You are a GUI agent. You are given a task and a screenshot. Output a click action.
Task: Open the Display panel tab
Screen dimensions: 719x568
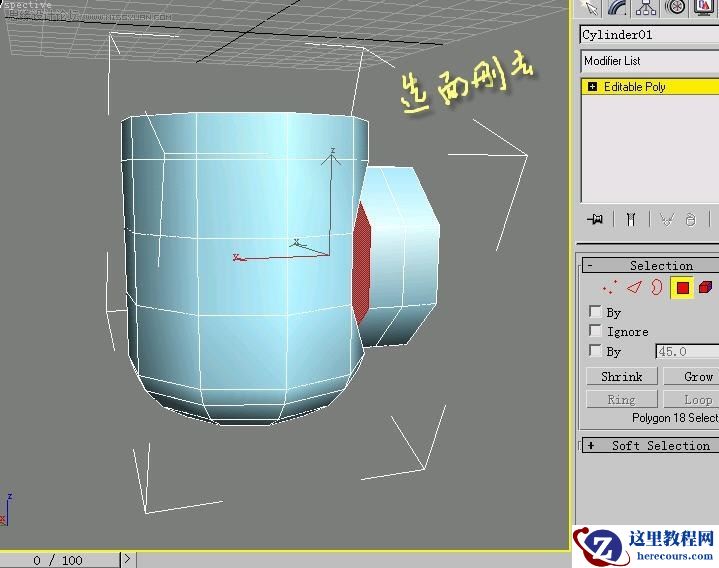coord(704,7)
